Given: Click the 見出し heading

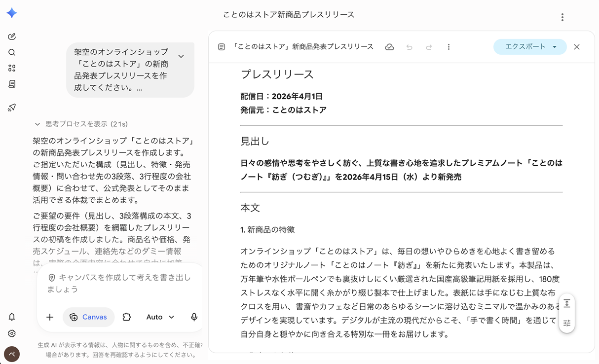Looking at the screenshot, I should 255,142.
